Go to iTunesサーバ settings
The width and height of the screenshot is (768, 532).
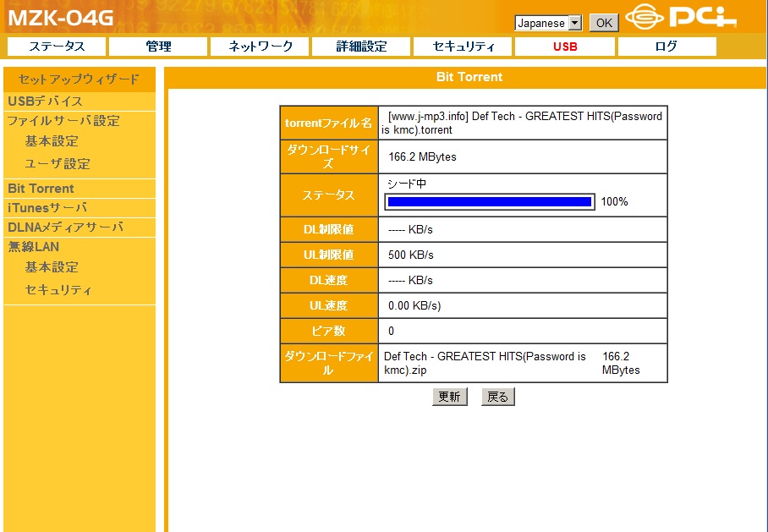pyautogui.click(x=47, y=208)
